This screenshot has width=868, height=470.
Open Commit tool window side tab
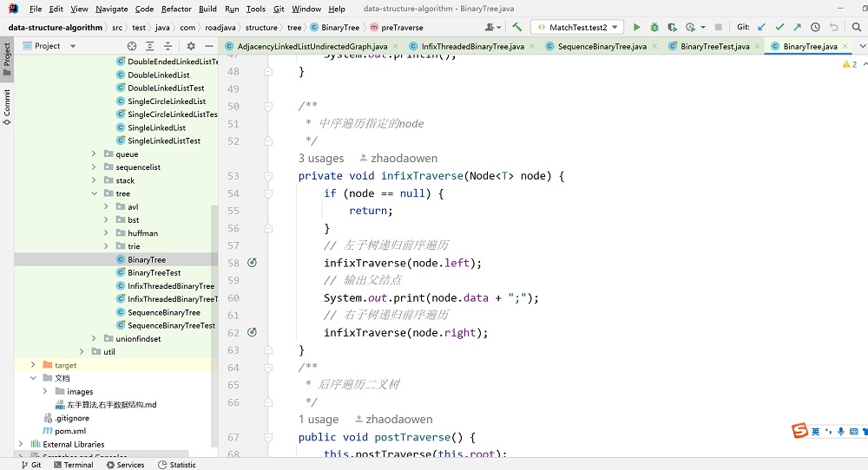point(7,107)
